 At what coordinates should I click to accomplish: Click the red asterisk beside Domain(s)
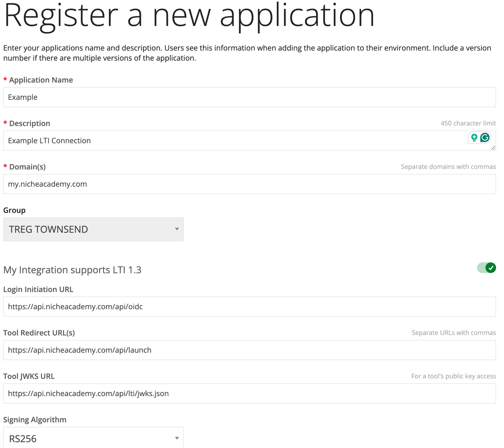pos(5,166)
